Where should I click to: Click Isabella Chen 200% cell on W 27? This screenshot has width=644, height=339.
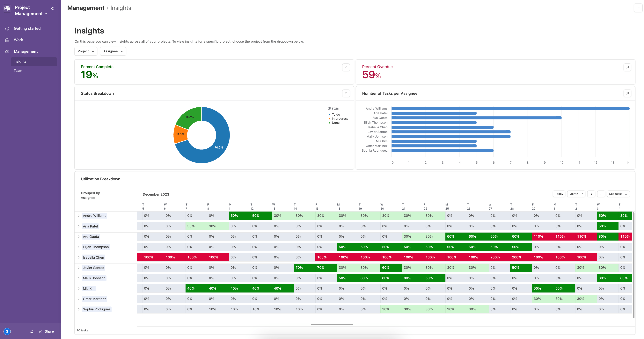tap(499, 257)
